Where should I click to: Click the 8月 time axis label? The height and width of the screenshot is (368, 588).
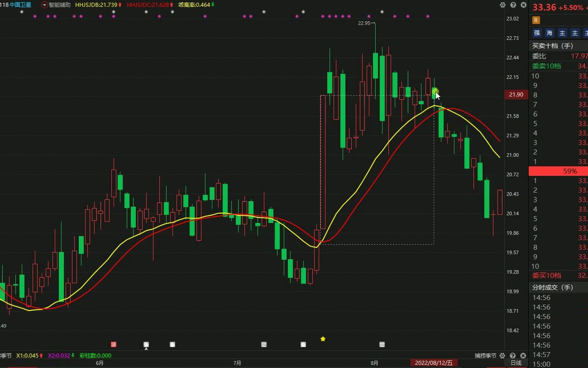coord(374,363)
